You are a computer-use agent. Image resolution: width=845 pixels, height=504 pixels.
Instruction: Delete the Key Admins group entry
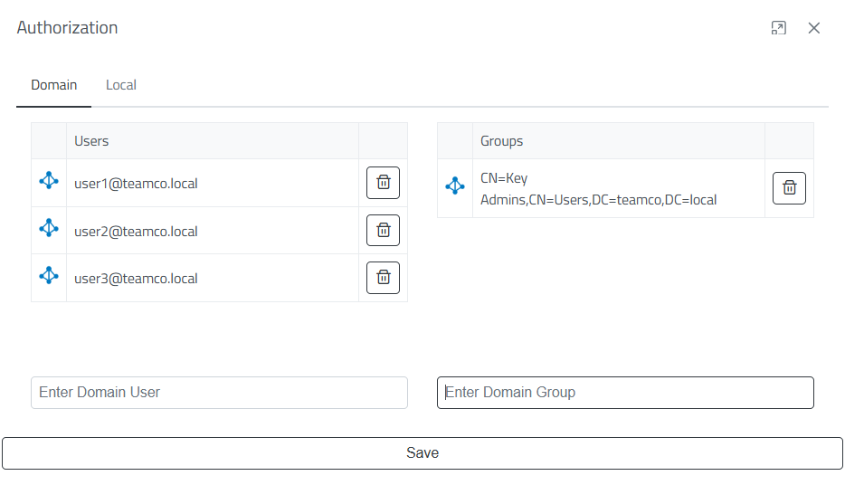pyautogui.click(x=789, y=188)
